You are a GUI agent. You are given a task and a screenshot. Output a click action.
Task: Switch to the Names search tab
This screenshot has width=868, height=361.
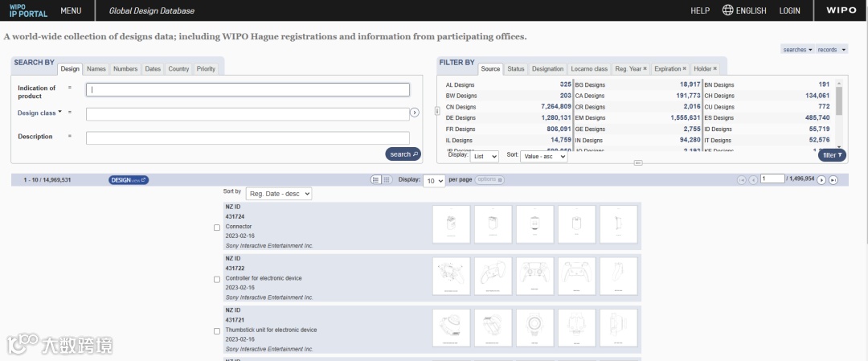coord(96,68)
